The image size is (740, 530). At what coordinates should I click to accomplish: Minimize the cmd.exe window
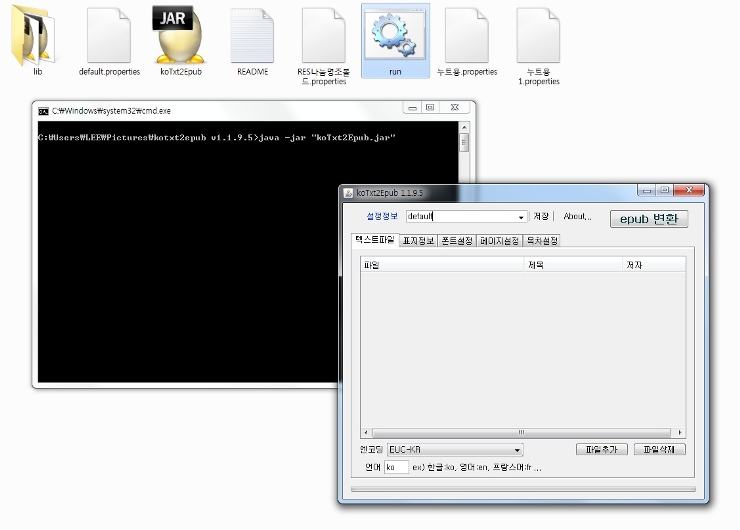point(412,108)
